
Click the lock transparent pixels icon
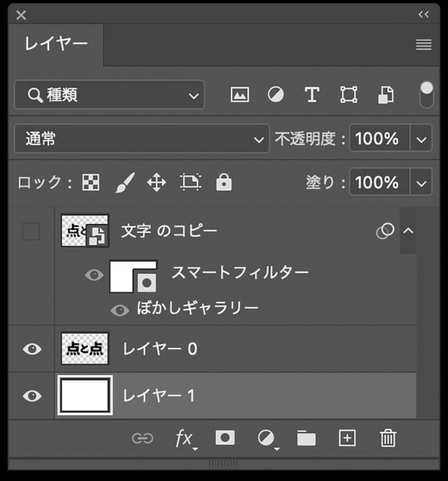pyautogui.click(x=91, y=182)
